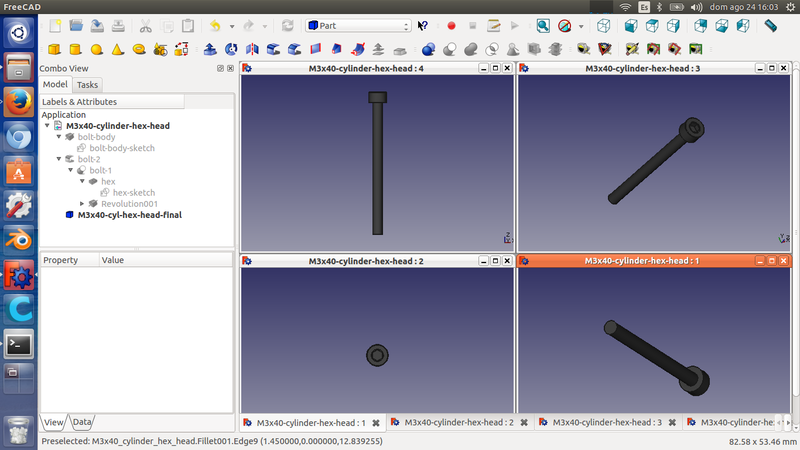Select M3x40-cyl-hex-head-final in the tree
The width and height of the screenshot is (800, 450).
coord(129,214)
